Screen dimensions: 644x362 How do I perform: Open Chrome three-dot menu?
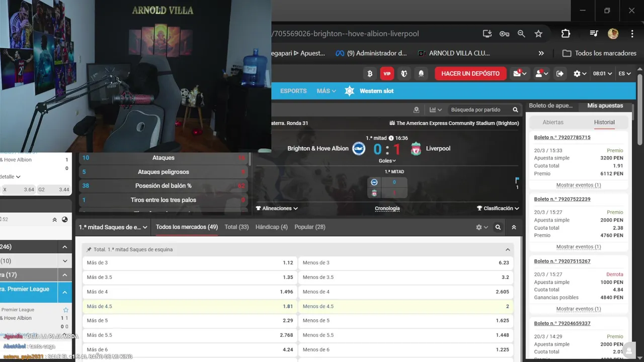[632, 34]
